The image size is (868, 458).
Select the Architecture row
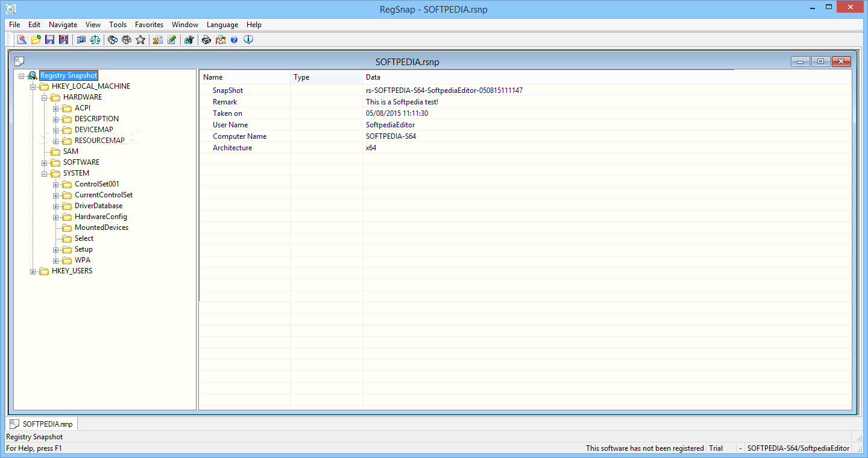coord(525,148)
